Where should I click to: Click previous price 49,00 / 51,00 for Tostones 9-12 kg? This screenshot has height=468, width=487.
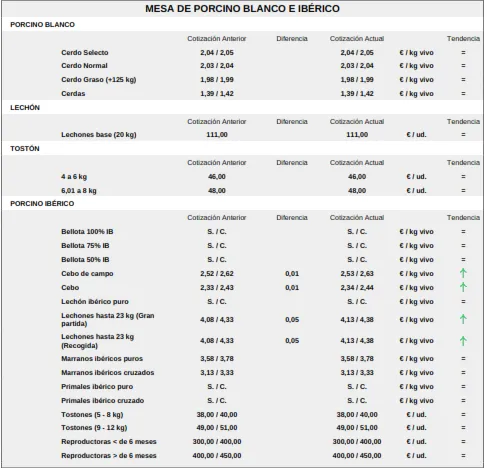click(217, 428)
